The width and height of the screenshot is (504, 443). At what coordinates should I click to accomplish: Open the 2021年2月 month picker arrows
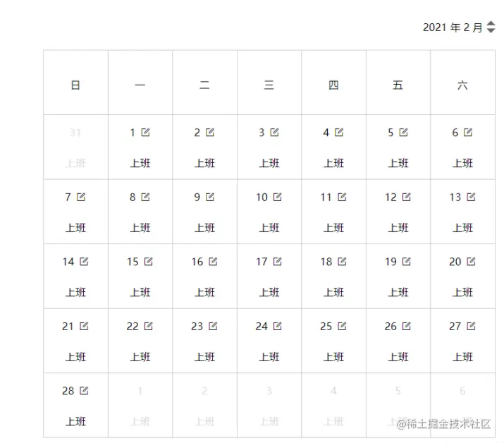pyautogui.click(x=491, y=27)
